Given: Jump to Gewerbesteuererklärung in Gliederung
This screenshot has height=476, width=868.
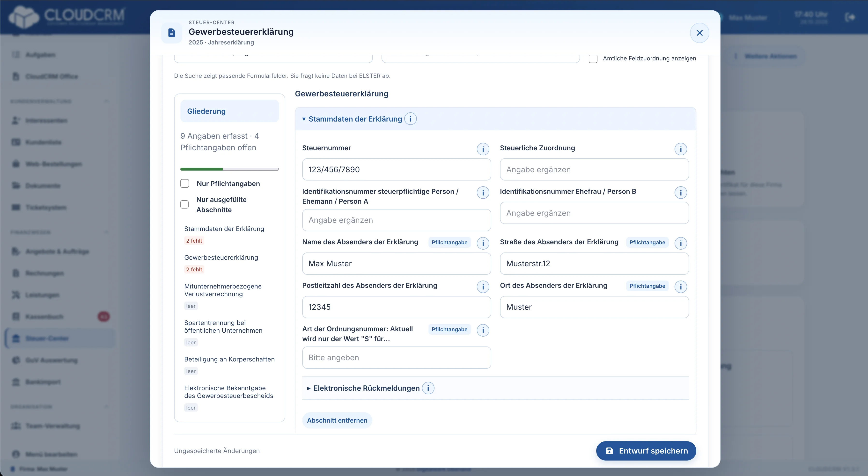Looking at the screenshot, I should (x=221, y=257).
